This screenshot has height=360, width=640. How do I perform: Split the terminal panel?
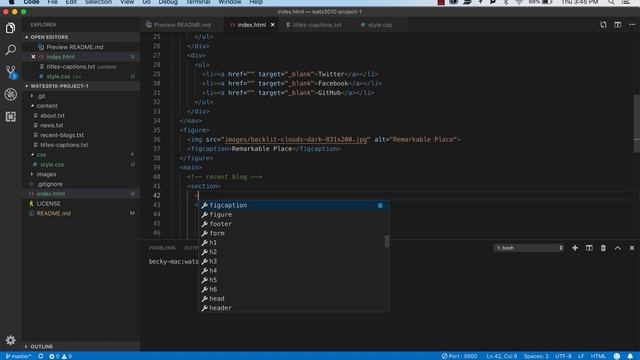coord(589,248)
